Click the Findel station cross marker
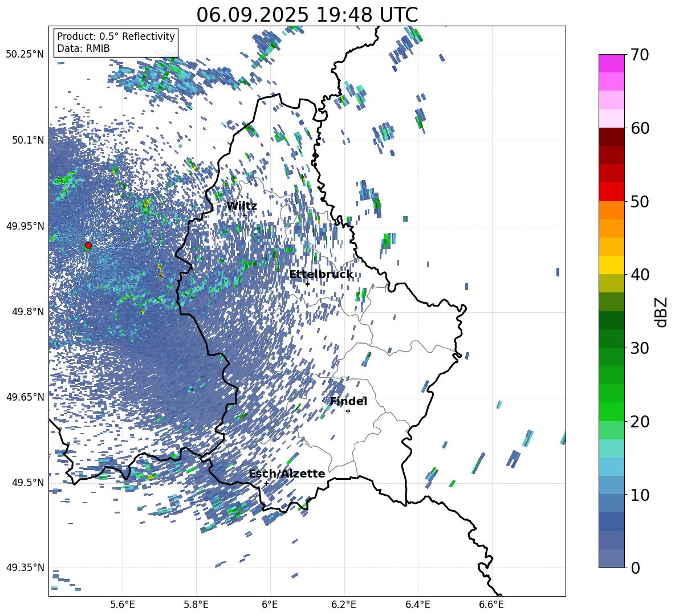 tap(348, 411)
